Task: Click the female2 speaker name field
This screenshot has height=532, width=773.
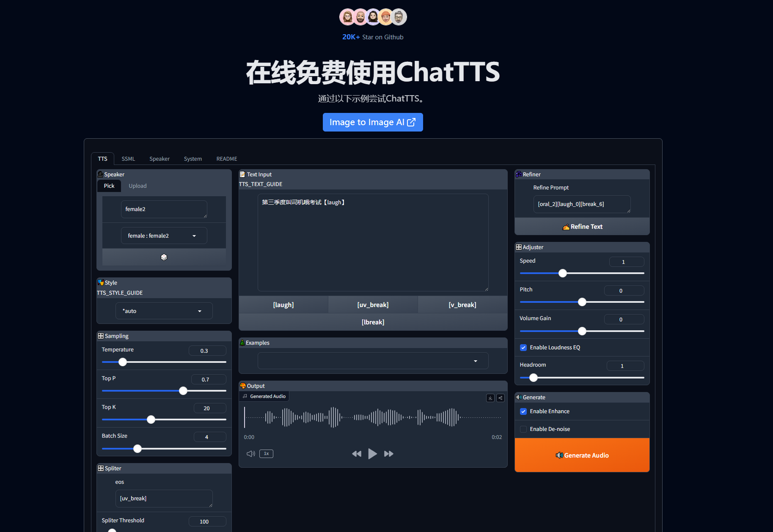Action: tap(164, 209)
